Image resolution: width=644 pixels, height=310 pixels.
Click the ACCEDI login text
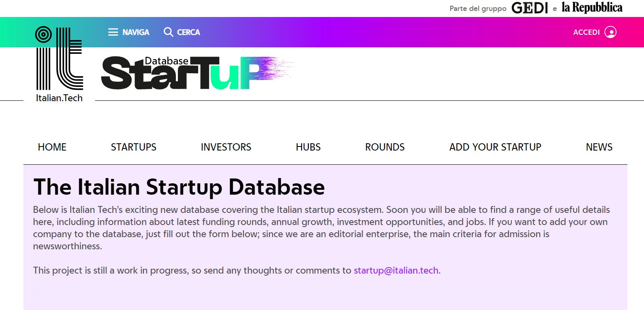[586, 32]
